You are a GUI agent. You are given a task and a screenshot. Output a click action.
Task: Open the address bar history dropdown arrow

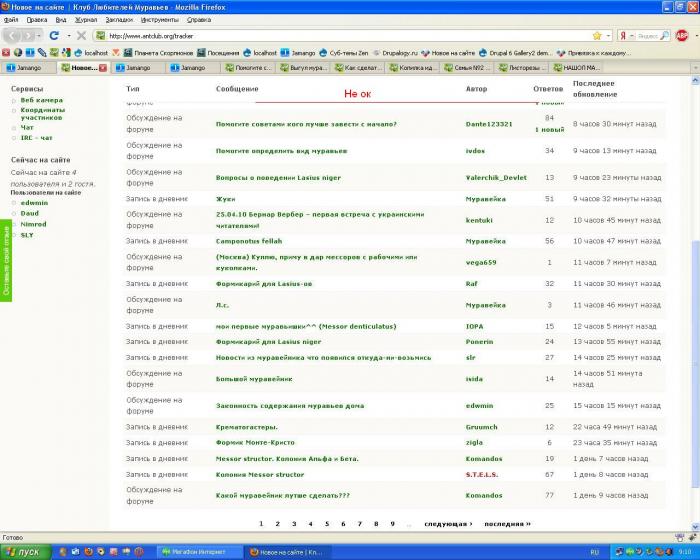(608, 36)
